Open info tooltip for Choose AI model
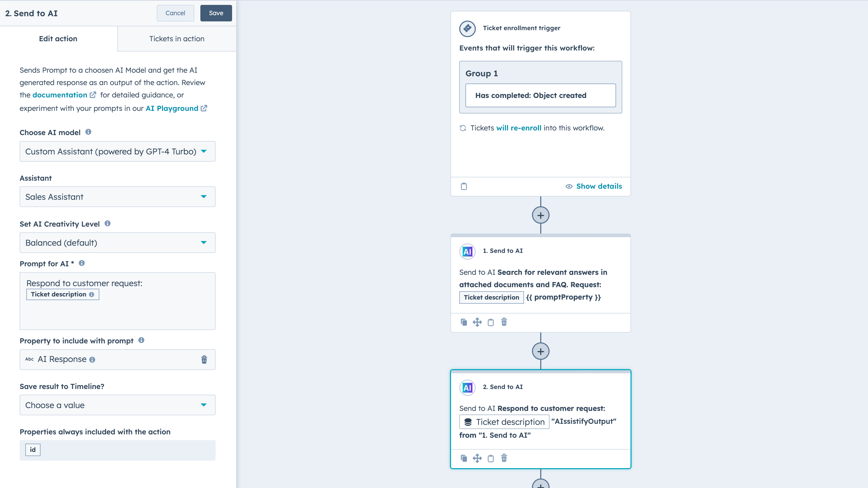 coord(88,132)
